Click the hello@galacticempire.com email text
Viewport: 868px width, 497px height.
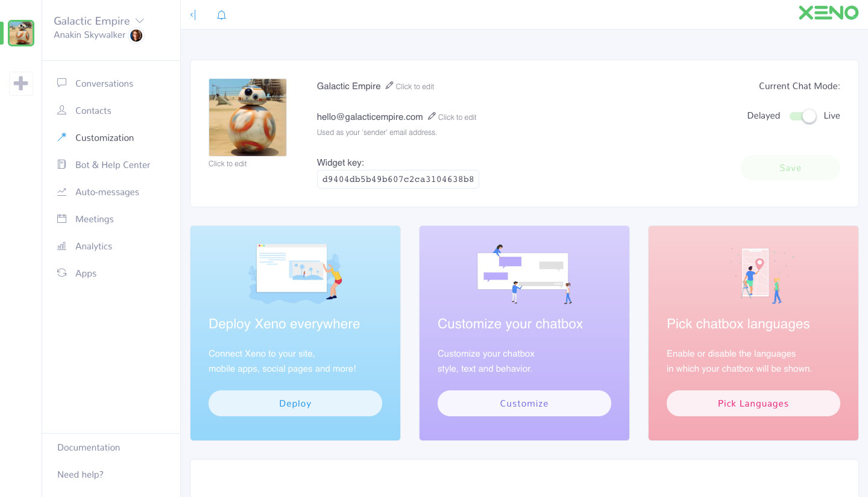(x=370, y=117)
